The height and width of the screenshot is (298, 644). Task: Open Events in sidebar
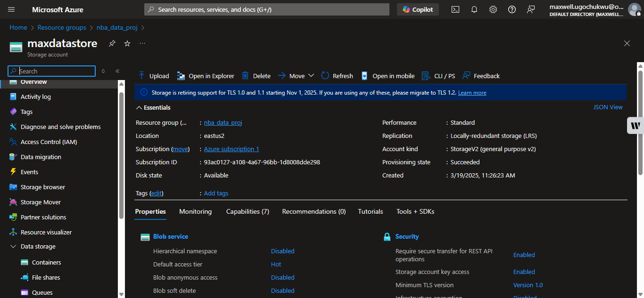coord(29,172)
